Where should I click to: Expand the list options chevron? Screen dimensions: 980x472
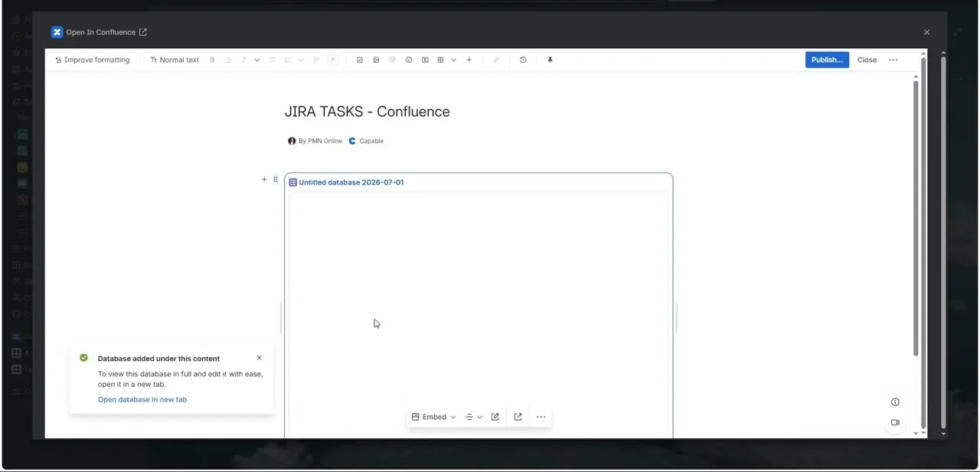pos(301,60)
